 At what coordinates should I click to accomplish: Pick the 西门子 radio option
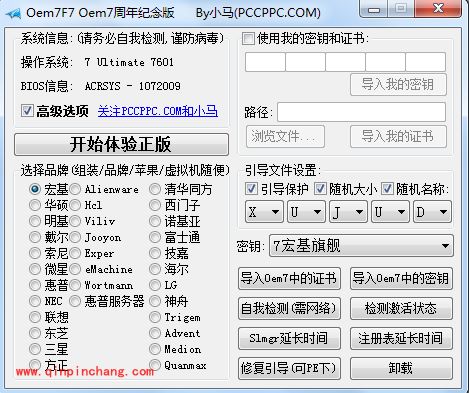pyautogui.click(x=155, y=205)
